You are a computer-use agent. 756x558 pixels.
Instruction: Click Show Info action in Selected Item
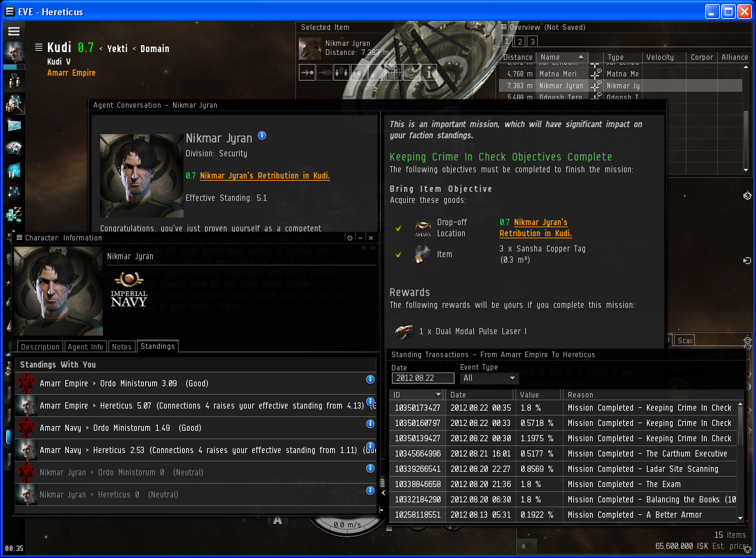[429, 73]
